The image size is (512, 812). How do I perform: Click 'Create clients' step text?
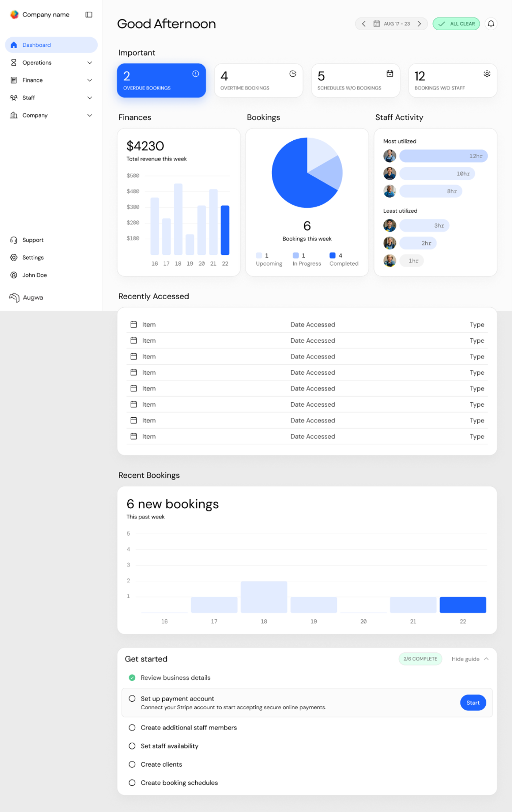click(x=161, y=764)
